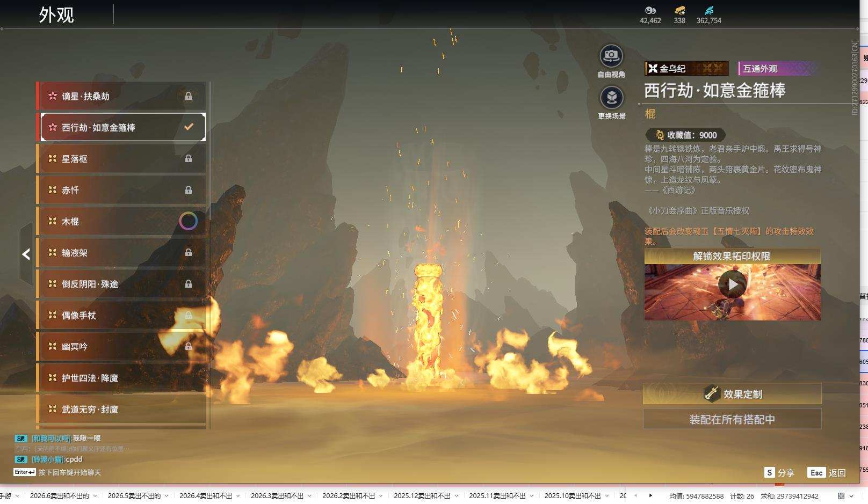Open dropdown arrow on 2025.11卖出和不出 tab
The image size is (868, 504).
pos(531,495)
